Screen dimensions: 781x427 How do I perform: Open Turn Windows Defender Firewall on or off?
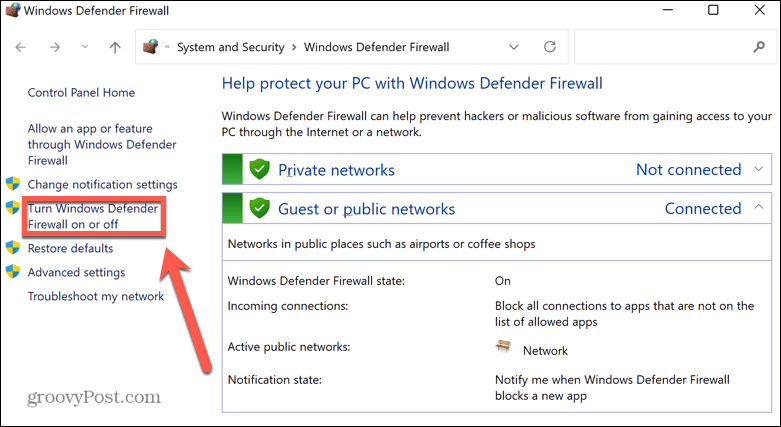(93, 216)
